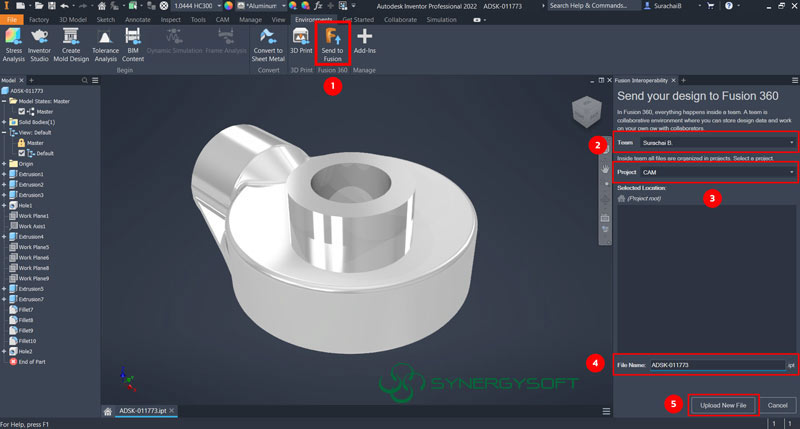800x429 pixels.
Task: Expand the Hole1 feature
Action: [4, 205]
